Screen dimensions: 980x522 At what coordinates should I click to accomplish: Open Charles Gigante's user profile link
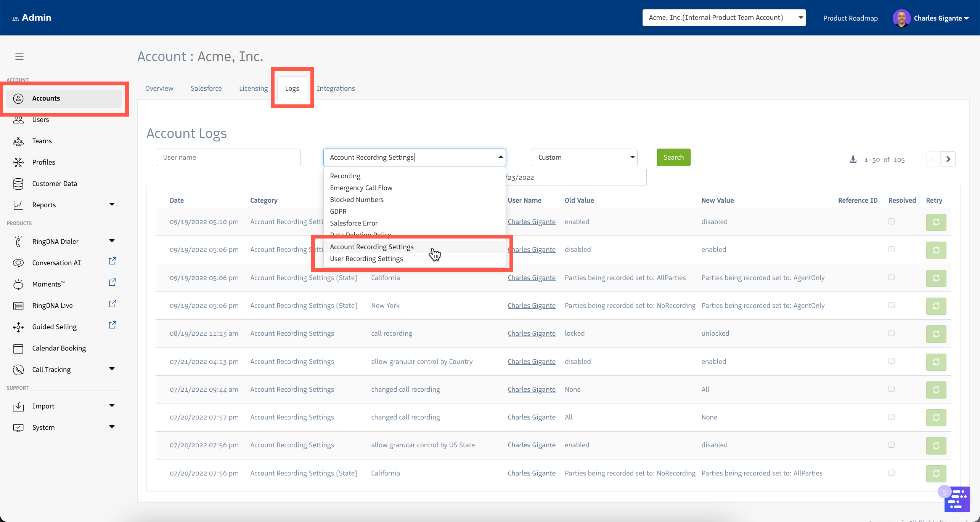532,221
